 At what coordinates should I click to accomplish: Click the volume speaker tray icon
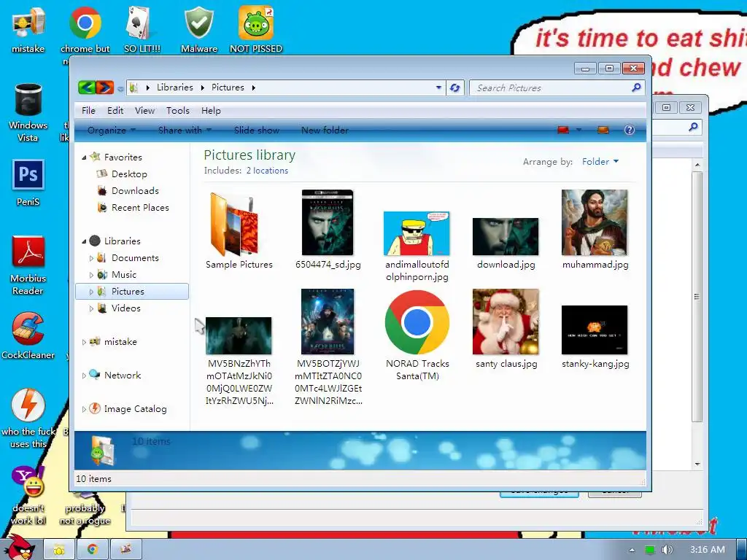click(667, 550)
